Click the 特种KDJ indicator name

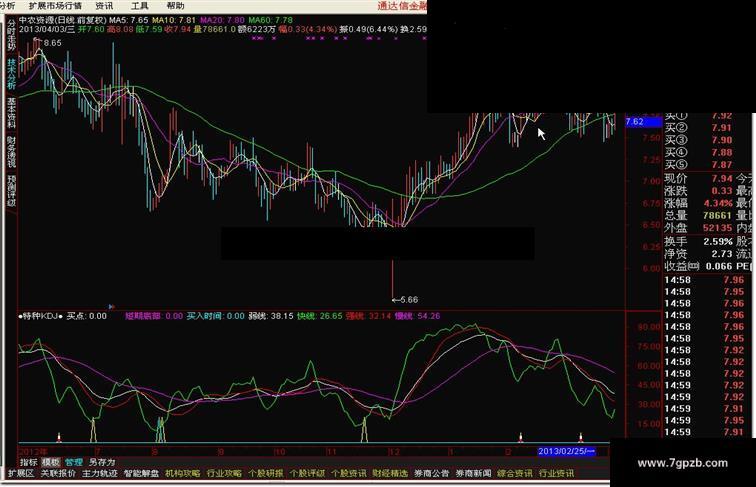[40, 316]
